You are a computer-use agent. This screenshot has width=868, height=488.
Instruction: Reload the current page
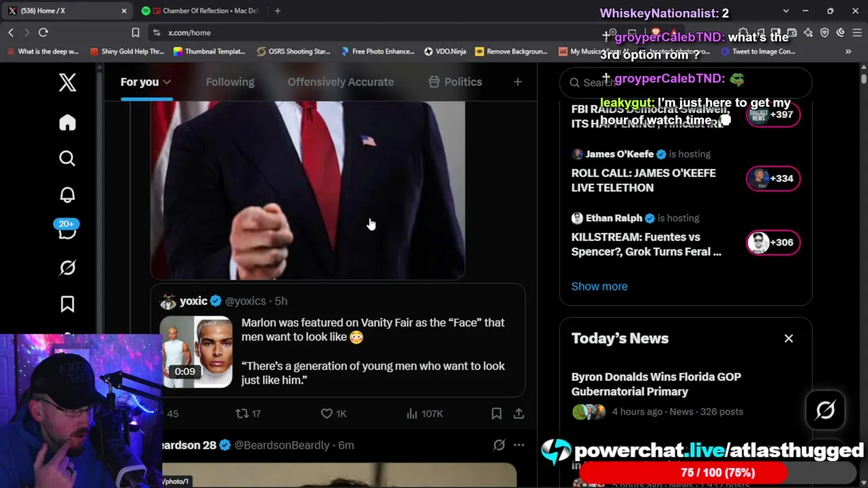[x=43, y=33]
